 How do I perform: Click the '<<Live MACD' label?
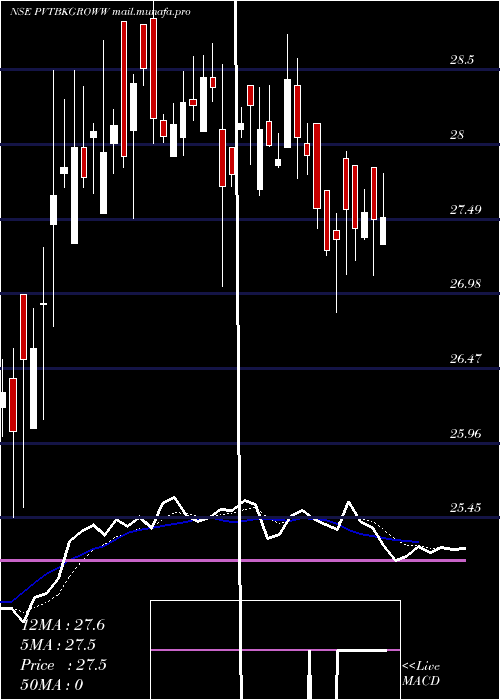[x=421, y=673]
